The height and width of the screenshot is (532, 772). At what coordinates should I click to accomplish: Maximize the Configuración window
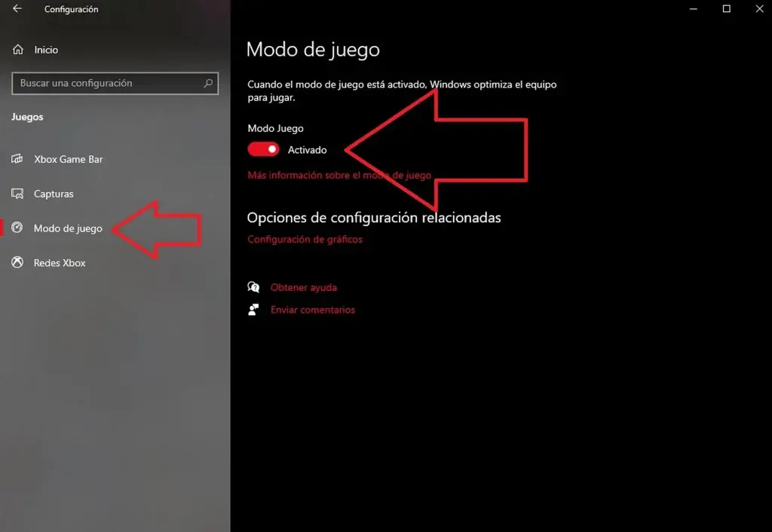coord(726,9)
